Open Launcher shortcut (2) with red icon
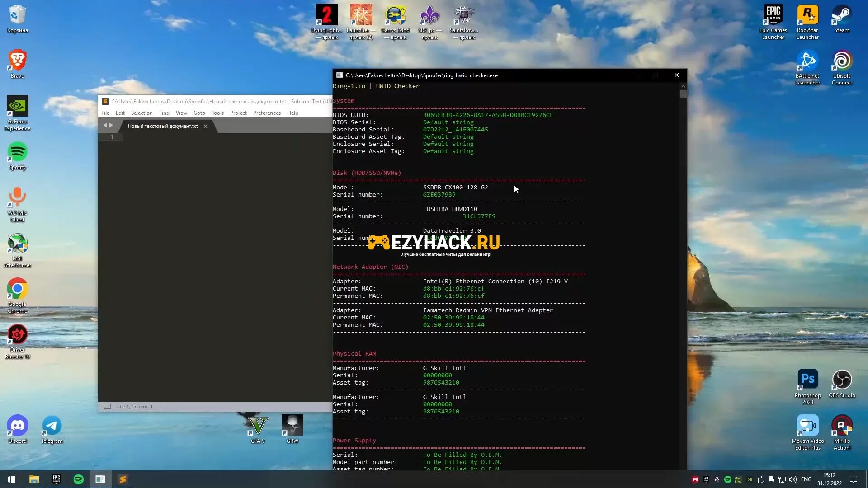The image size is (868, 488). [x=361, y=22]
